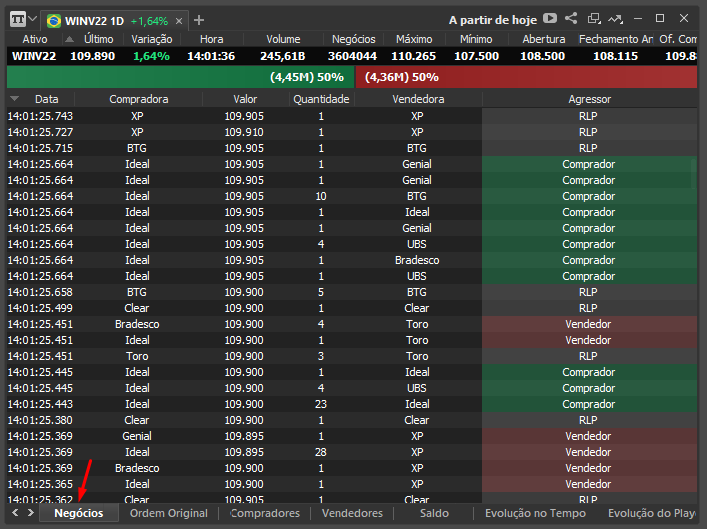Select the BTG trade at 14:01:25.658
The height and width of the screenshot is (529, 707).
click(352, 292)
